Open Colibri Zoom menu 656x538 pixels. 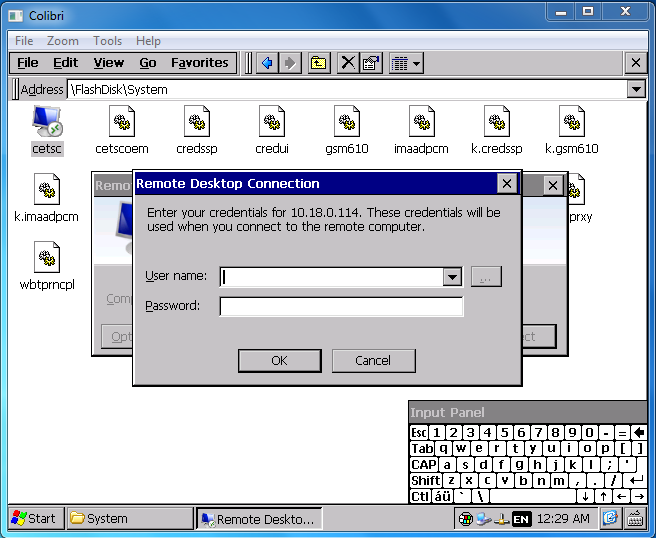click(x=63, y=41)
